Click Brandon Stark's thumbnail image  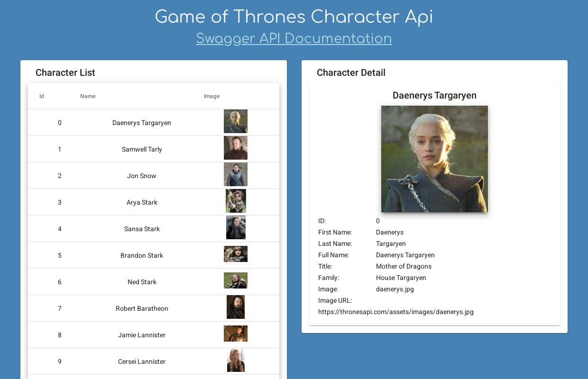click(236, 254)
